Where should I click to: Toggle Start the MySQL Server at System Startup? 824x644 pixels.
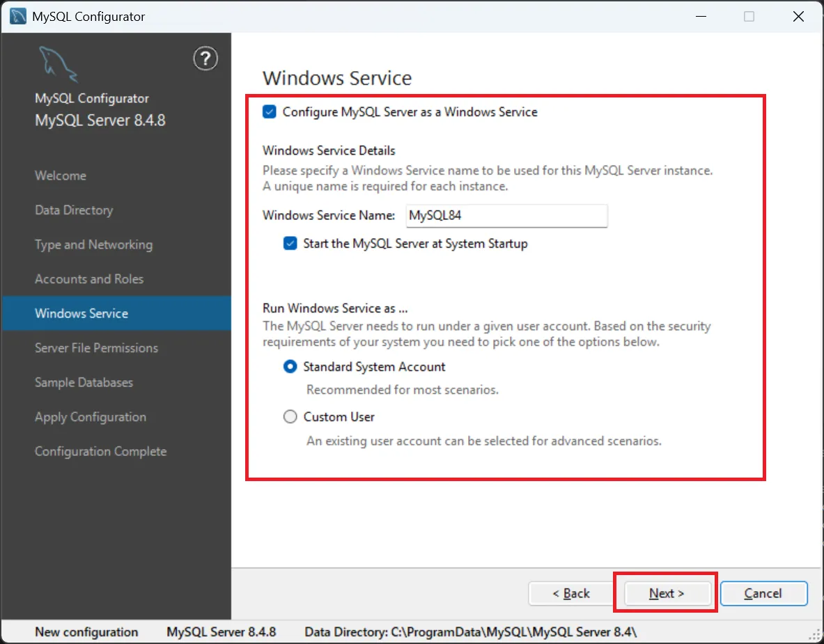(x=290, y=244)
